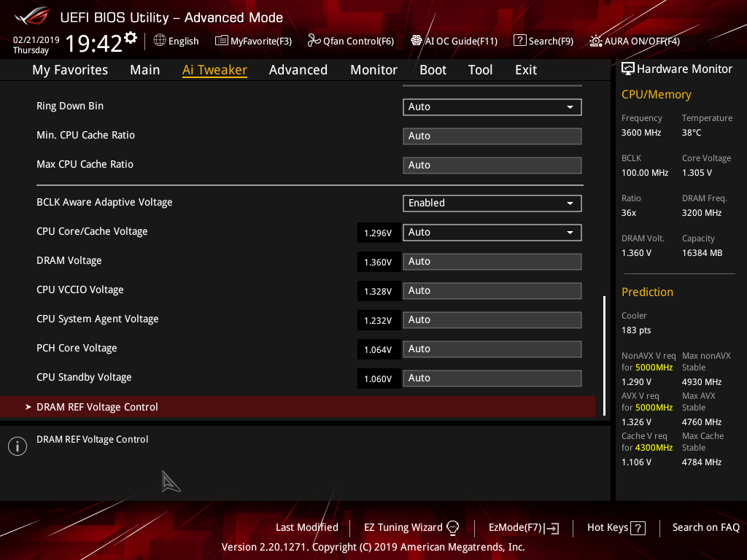The height and width of the screenshot is (560, 747).
Task: Click CPU Standby Voltage Auto field
Action: (492, 378)
